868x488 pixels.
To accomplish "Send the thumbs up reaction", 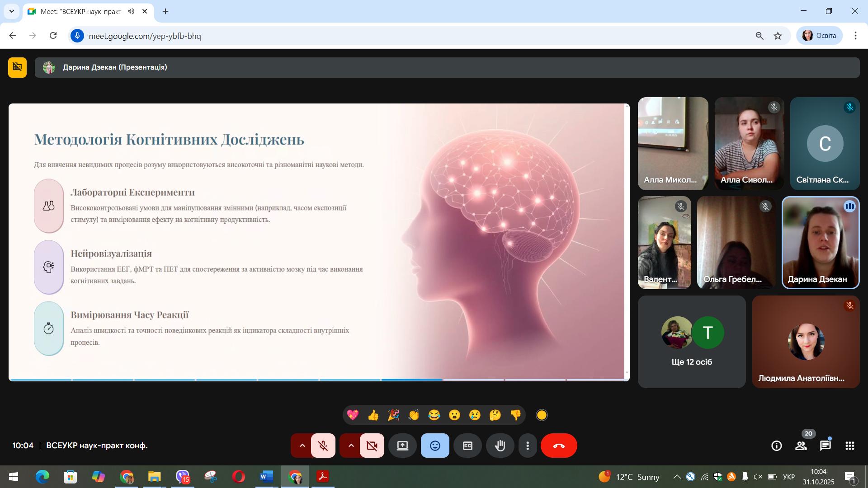I will click(x=373, y=415).
